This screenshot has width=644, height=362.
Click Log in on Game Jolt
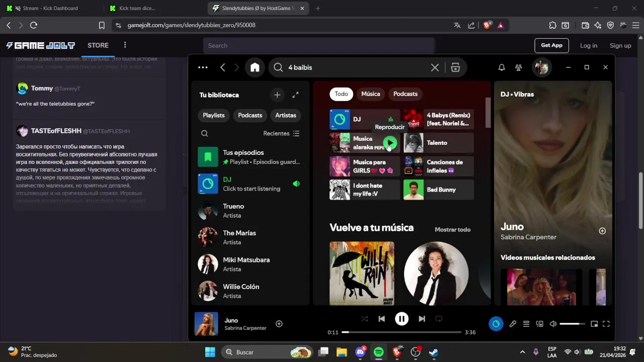589,45
